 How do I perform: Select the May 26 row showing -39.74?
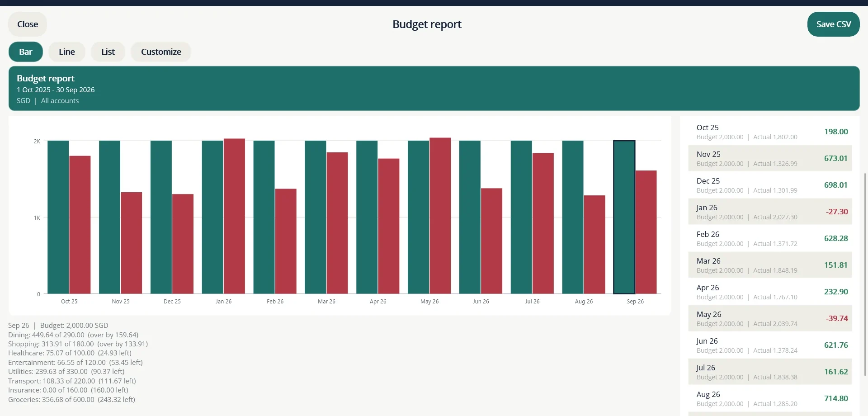coord(770,318)
